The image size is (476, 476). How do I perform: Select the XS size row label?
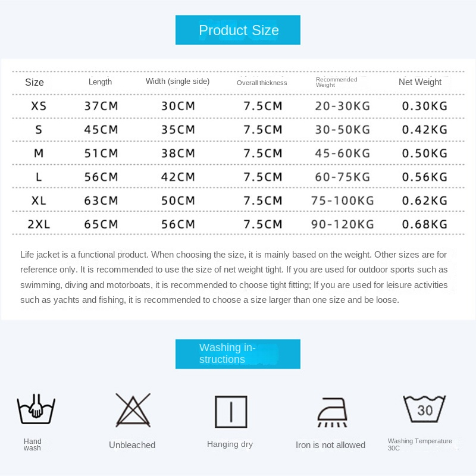point(39,106)
